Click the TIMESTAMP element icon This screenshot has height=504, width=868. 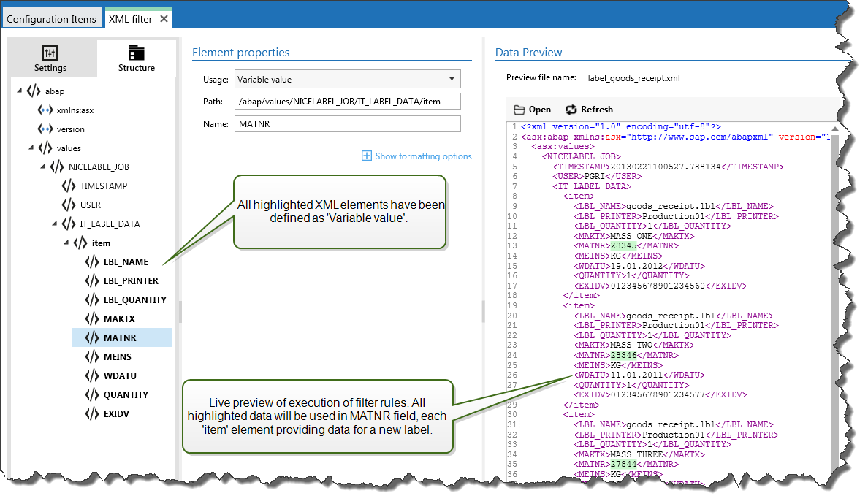(69, 186)
